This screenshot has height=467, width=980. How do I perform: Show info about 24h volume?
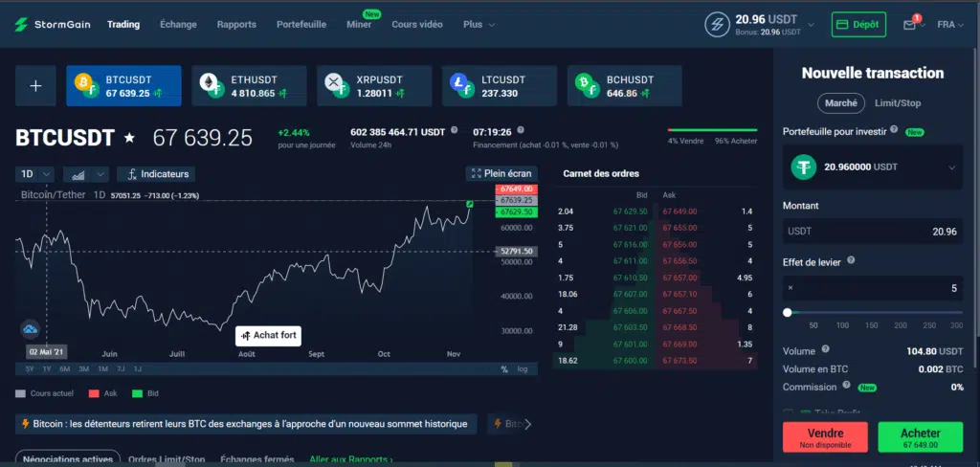[455, 131]
